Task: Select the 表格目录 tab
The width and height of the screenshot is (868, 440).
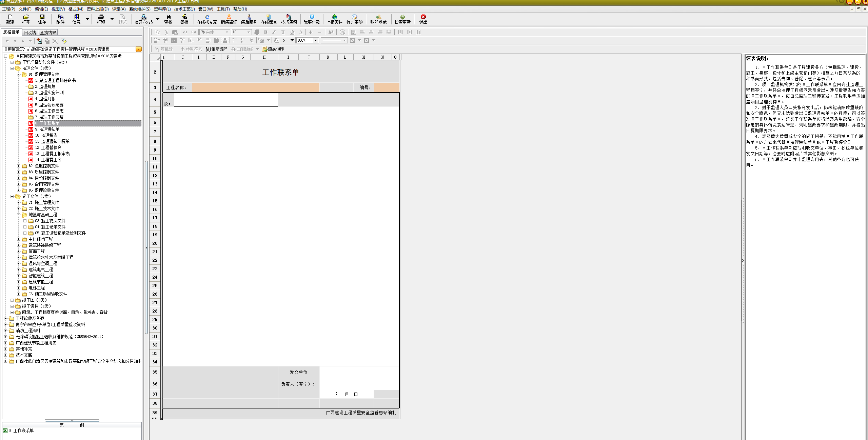Action: [12, 32]
